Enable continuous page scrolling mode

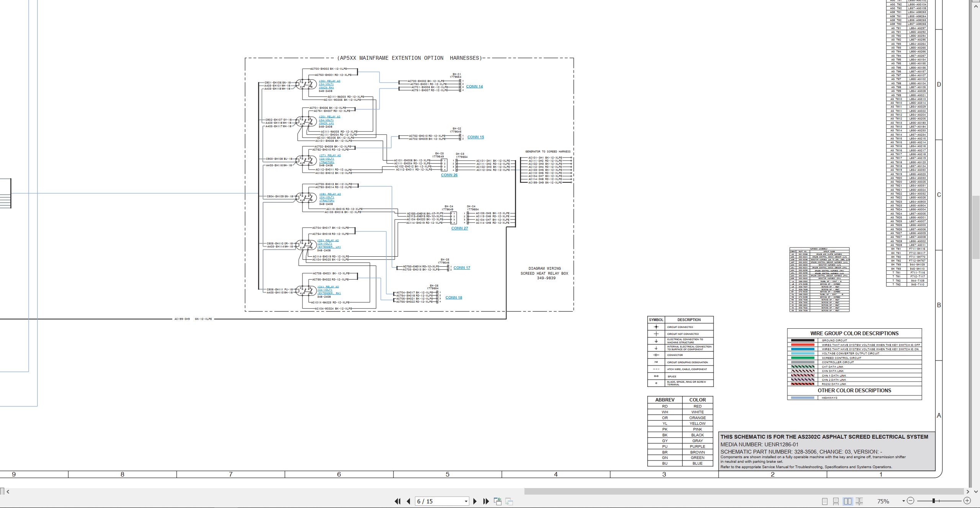pos(836,501)
